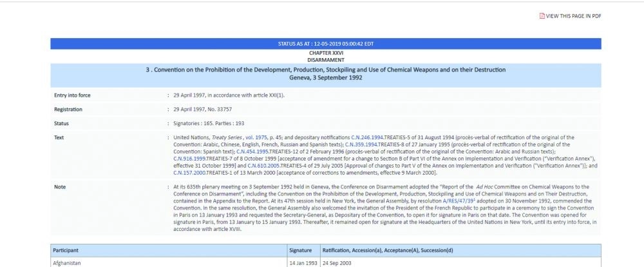Click the PDF document icon

[x=542, y=15]
